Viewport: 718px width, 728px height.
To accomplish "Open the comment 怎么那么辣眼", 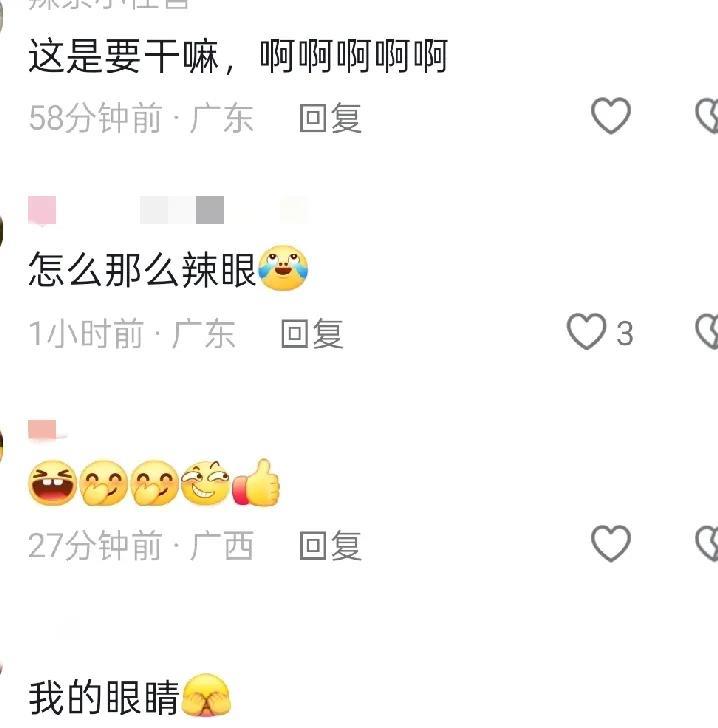I will coord(168,269).
